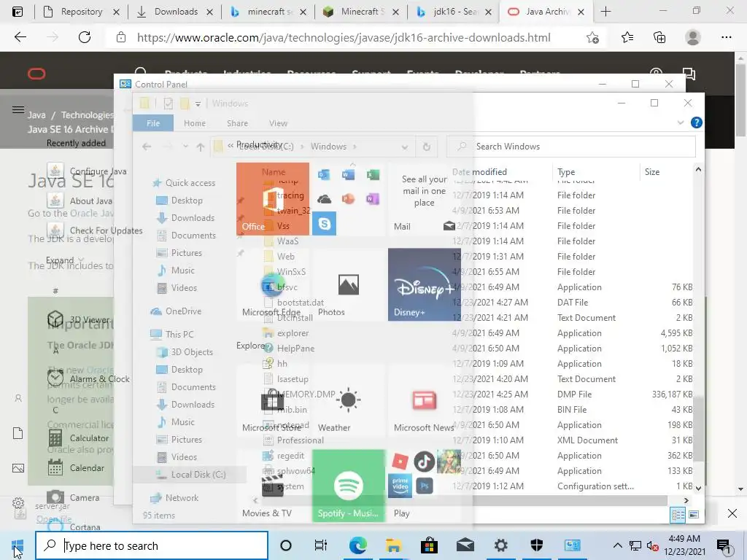This screenshot has width=747, height=560.
Task: Open File Explorer help question icon
Action: (x=696, y=122)
